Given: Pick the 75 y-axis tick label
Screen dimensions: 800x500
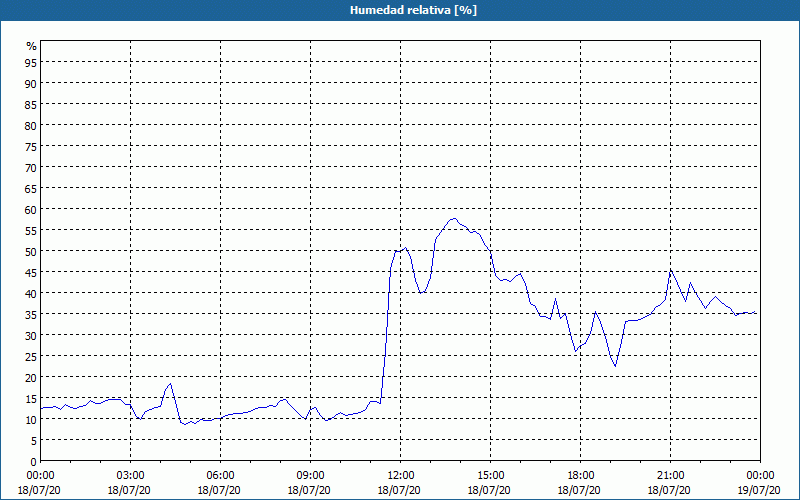Looking at the screenshot, I should coord(31,147).
